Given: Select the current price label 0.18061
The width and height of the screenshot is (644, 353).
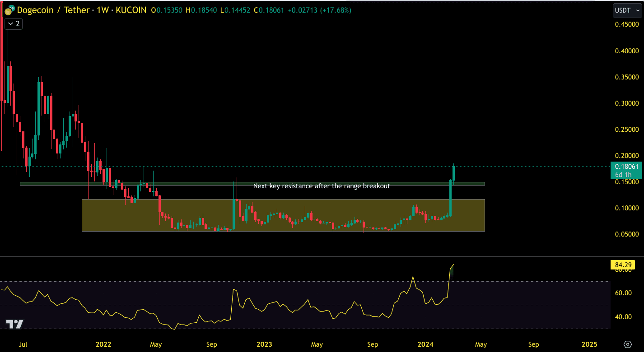Looking at the screenshot, I should point(627,166).
